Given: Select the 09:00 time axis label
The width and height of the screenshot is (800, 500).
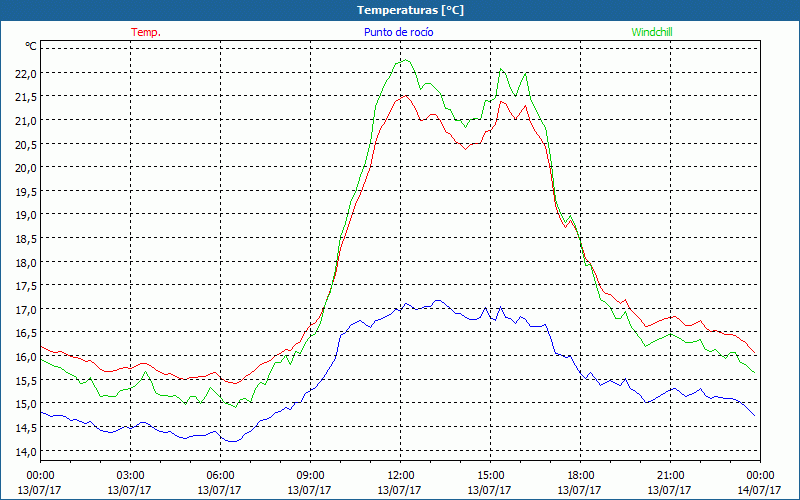Looking at the screenshot, I should point(310,475).
